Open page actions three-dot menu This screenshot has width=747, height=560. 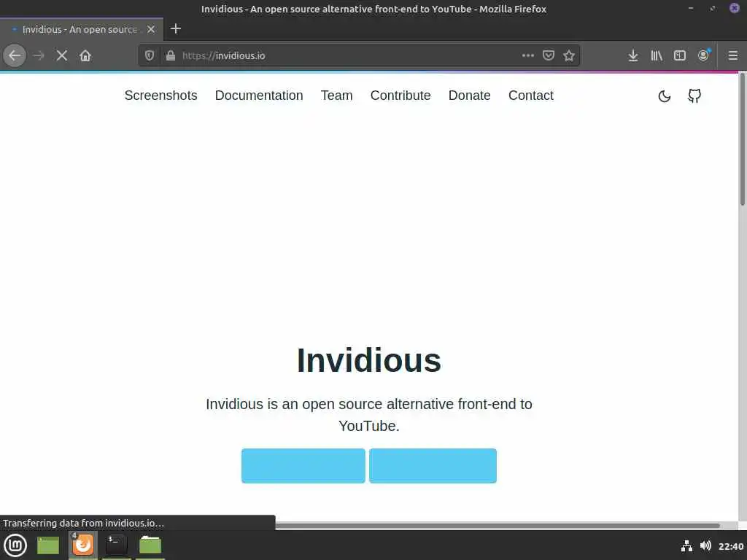pos(528,55)
